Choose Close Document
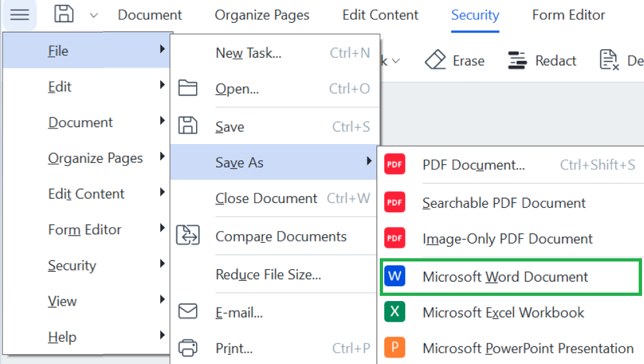 [275, 198]
